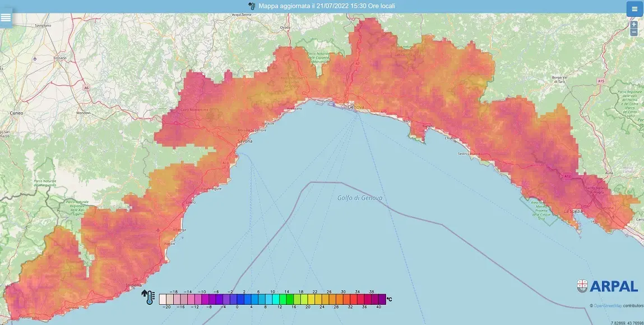Image resolution: width=644 pixels, height=325 pixels.
Task: Click the Golfo di Genova label
Action: click(360, 198)
